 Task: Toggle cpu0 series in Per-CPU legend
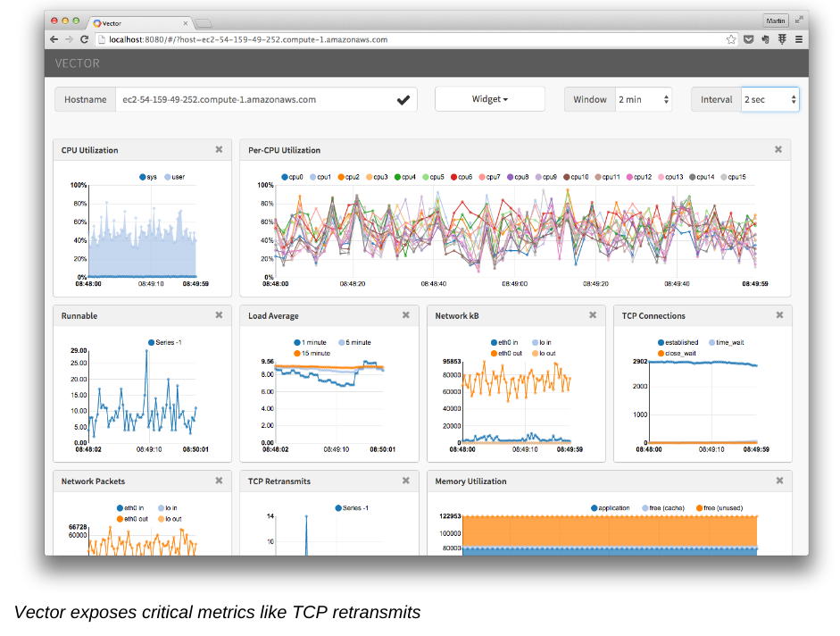[292, 177]
